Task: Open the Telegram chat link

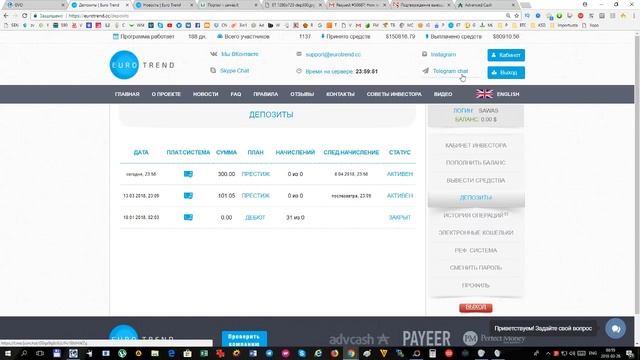Action: (x=450, y=71)
